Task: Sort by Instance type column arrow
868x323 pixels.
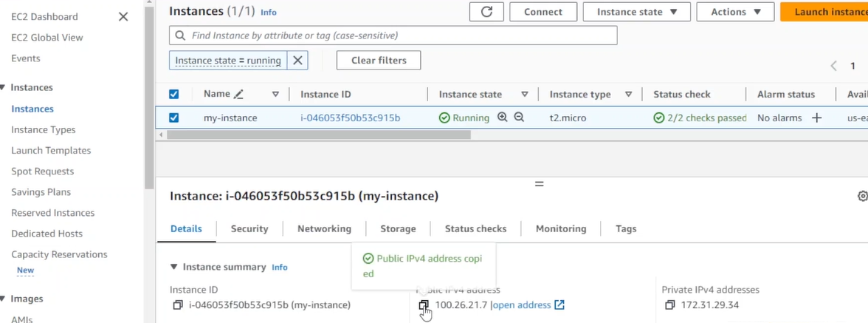Action: (628, 94)
